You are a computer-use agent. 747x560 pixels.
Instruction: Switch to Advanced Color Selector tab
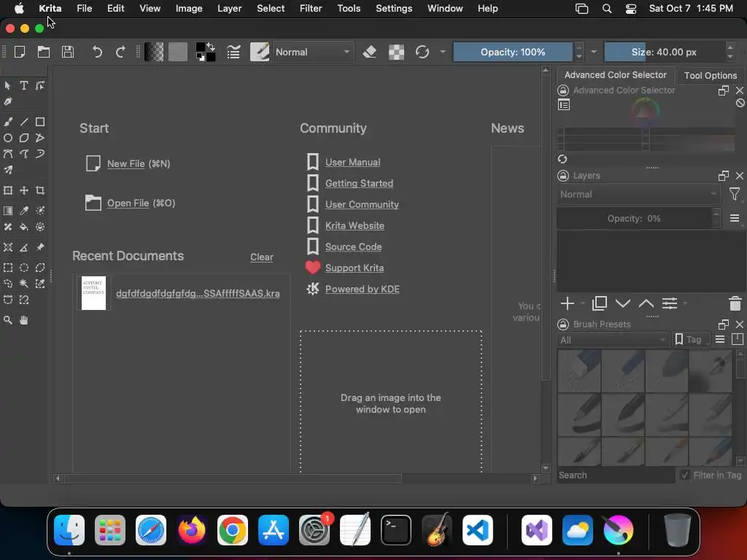coord(615,75)
